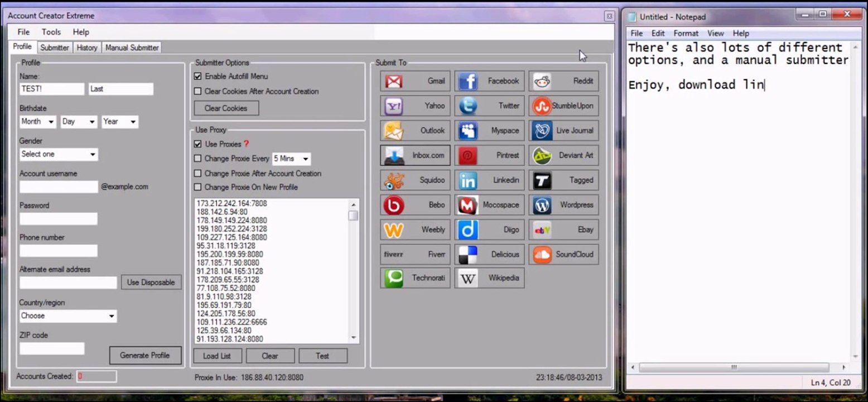Open the Day birthdate dropdown

click(x=79, y=122)
